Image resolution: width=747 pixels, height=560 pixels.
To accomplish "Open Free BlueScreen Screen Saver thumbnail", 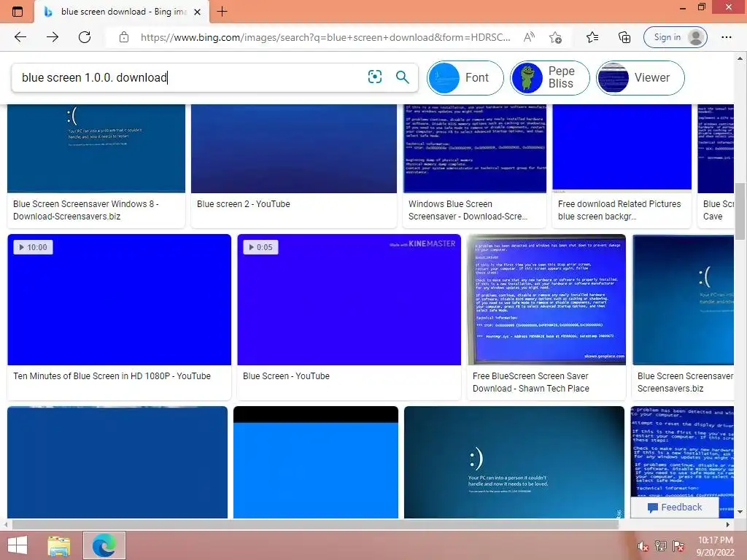I will [x=546, y=300].
